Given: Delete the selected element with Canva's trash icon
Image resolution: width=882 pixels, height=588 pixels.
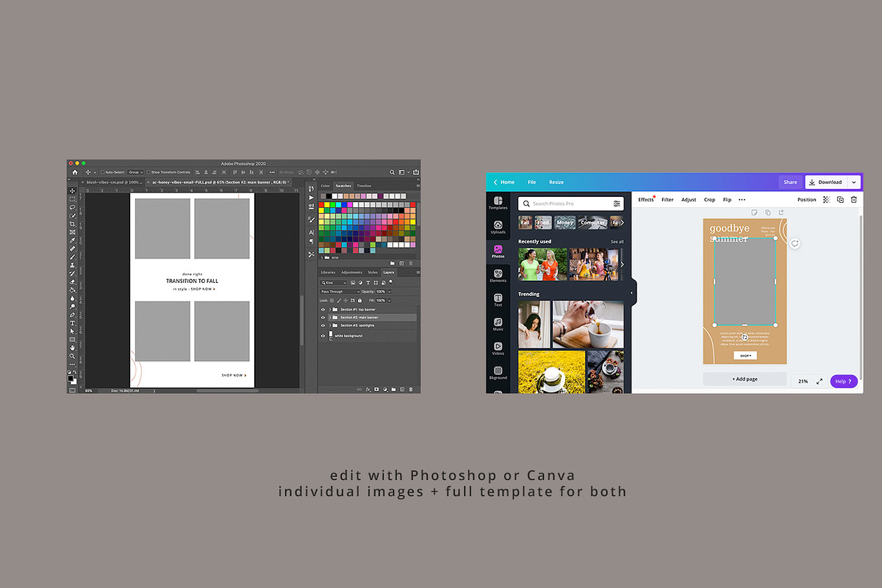Looking at the screenshot, I should [x=853, y=199].
